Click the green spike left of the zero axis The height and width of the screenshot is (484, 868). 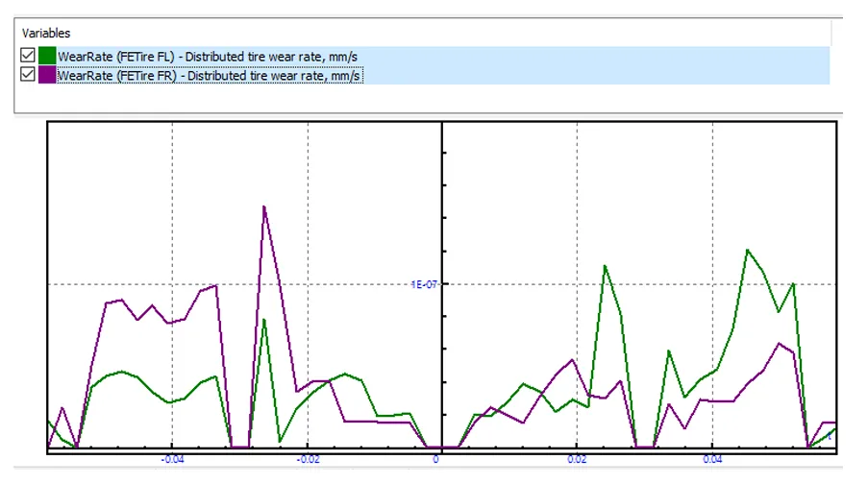pos(263,320)
